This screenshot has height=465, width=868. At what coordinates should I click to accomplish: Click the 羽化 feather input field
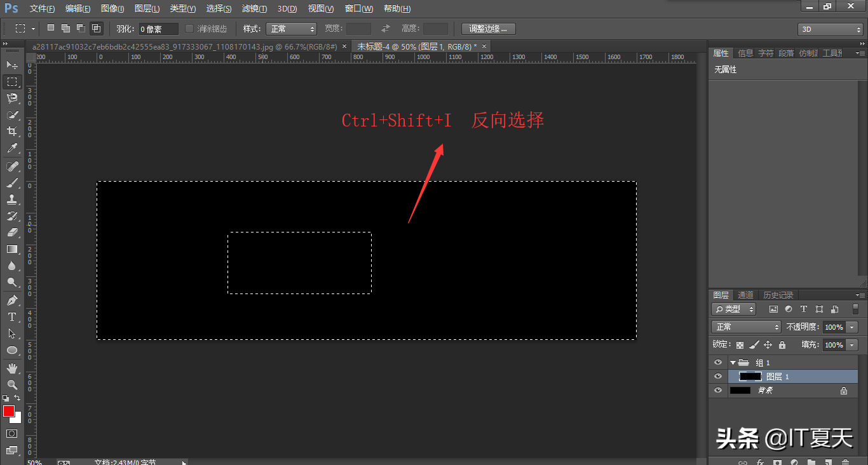pos(158,29)
